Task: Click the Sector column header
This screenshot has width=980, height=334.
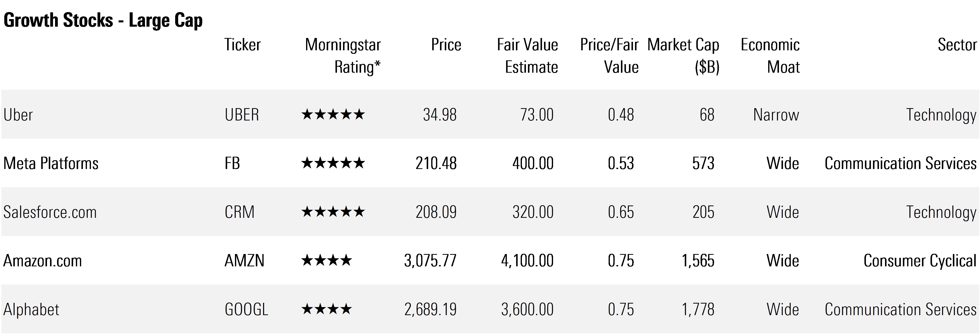Action: pos(957,45)
